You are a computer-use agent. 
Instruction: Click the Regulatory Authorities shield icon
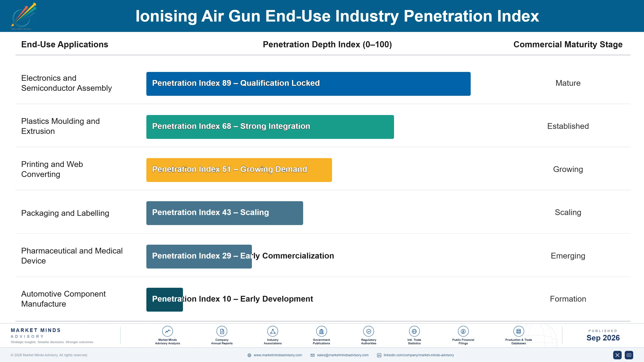click(x=368, y=331)
